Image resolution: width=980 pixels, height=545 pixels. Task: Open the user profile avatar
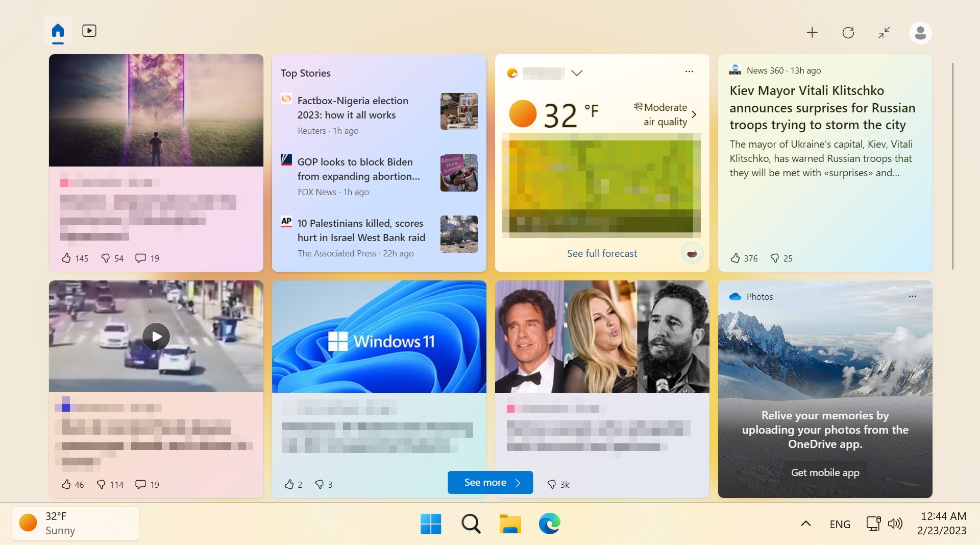[920, 33]
